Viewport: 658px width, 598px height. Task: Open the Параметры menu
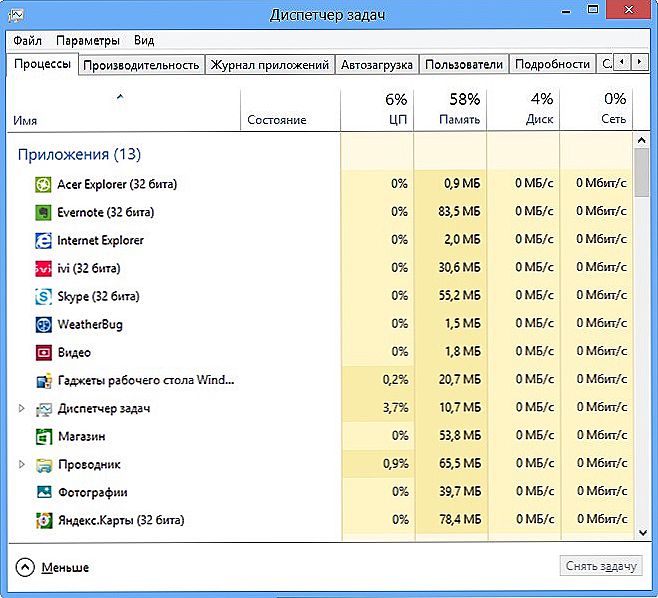tap(88, 40)
